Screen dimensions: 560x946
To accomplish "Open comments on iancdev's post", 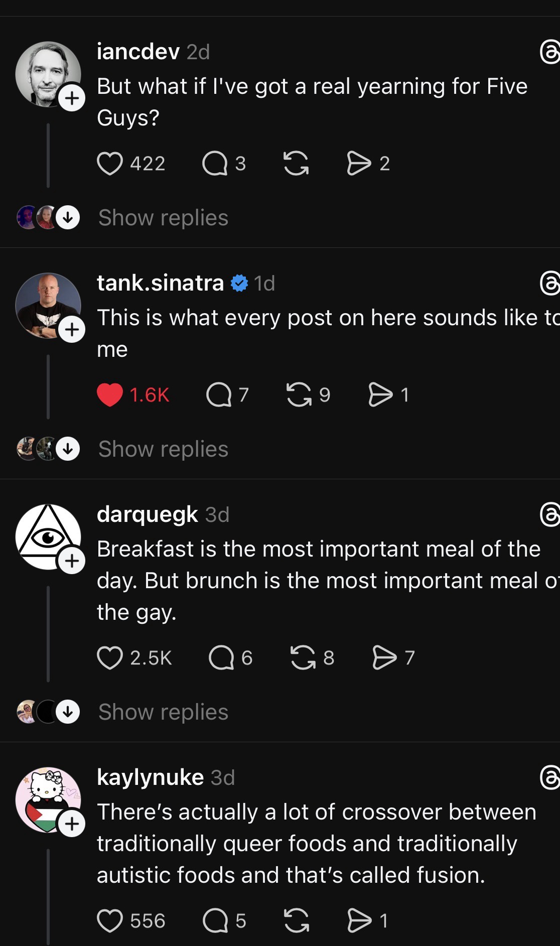I will tap(215, 164).
